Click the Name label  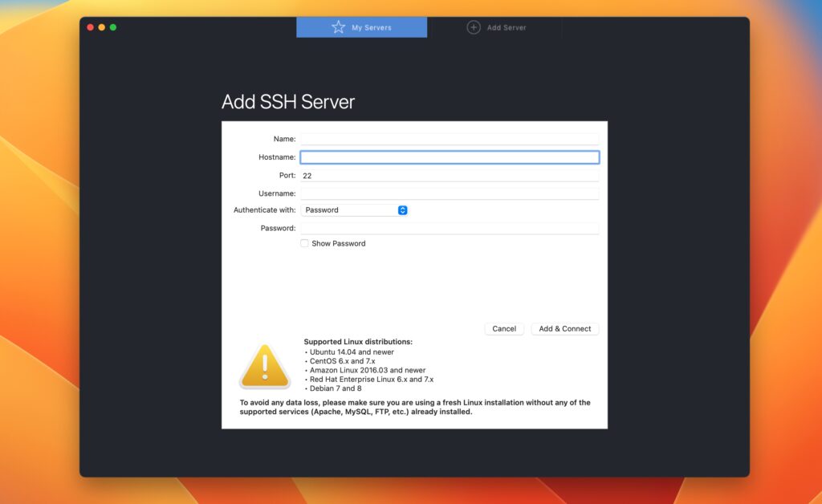(x=284, y=138)
